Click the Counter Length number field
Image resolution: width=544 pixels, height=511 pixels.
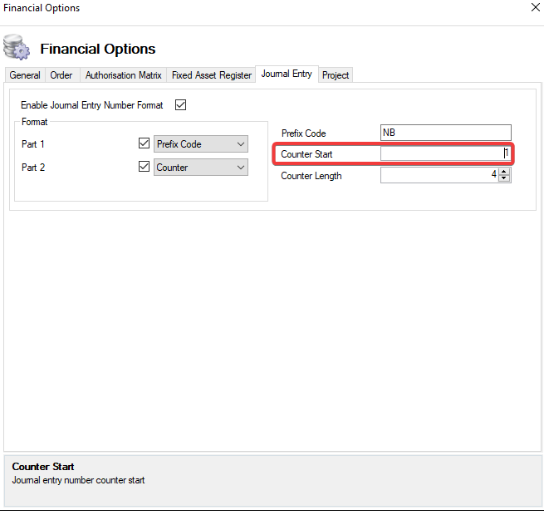[439, 175]
